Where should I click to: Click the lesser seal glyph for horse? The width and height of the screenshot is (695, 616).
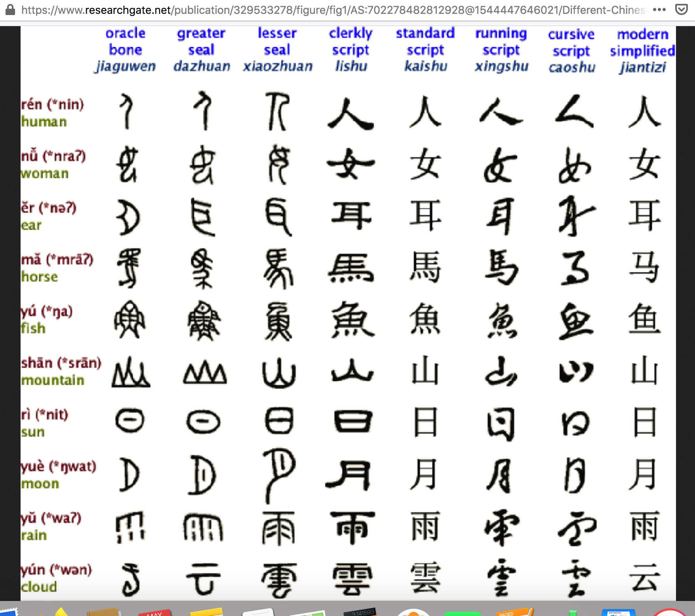coord(279,268)
